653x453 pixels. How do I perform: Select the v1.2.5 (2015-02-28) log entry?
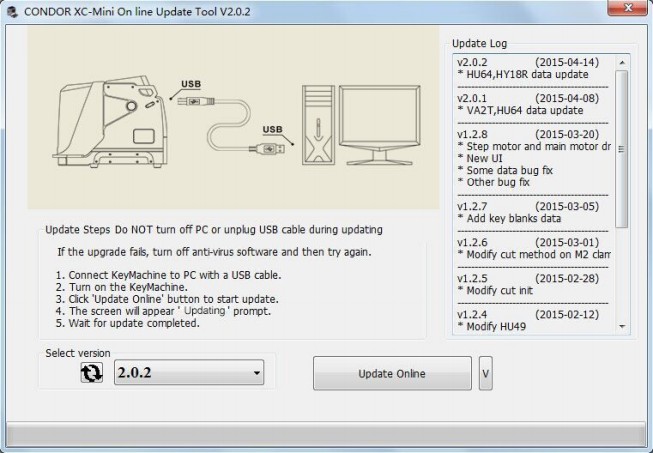528,279
